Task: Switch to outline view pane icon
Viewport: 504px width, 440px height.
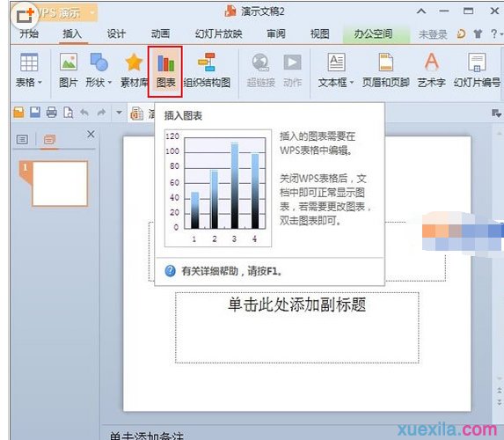Action: tap(22, 140)
